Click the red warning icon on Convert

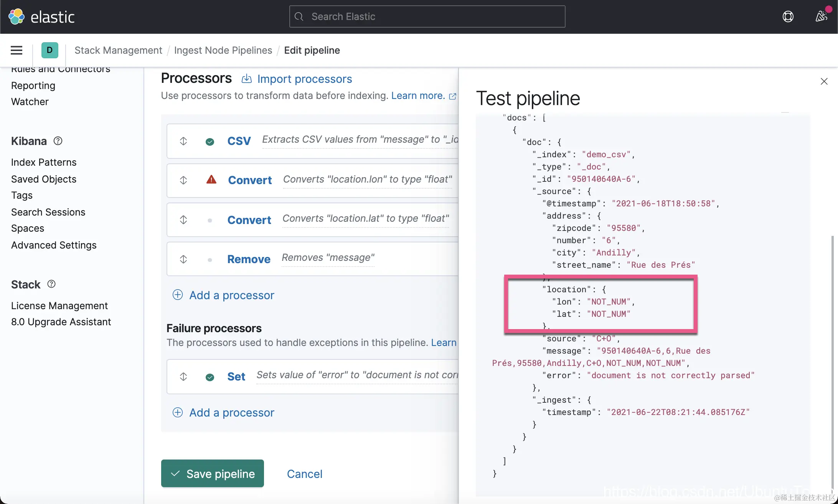pyautogui.click(x=211, y=180)
